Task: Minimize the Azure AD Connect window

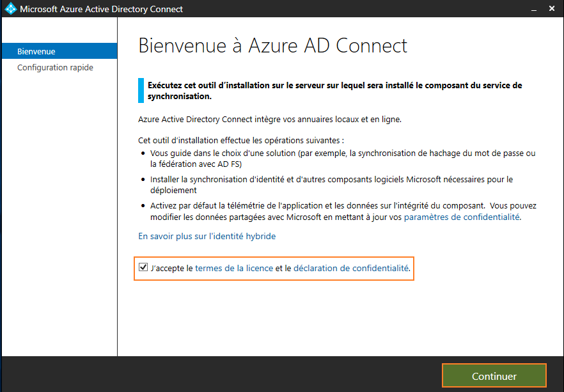Action: point(534,9)
